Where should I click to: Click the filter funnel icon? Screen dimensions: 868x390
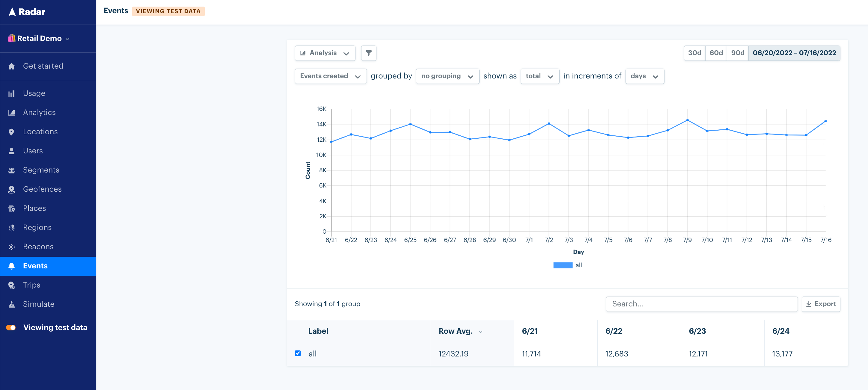(368, 53)
